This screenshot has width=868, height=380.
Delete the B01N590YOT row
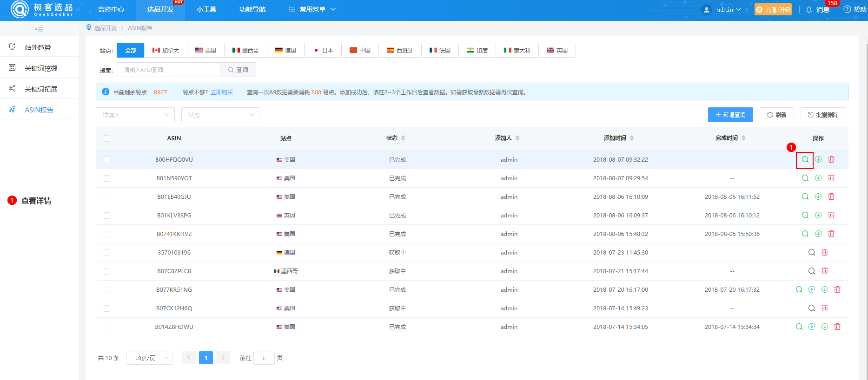pyautogui.click(x=831, y=178)
